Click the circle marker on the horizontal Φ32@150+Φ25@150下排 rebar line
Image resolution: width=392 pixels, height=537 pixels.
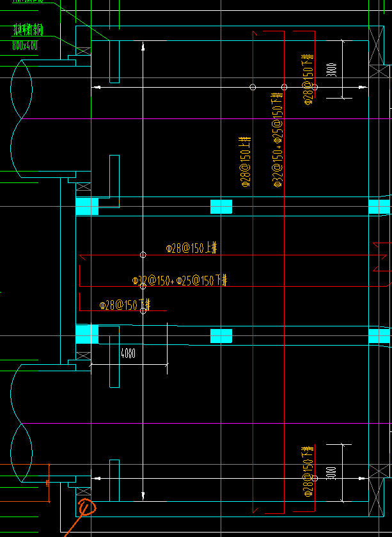143,286
